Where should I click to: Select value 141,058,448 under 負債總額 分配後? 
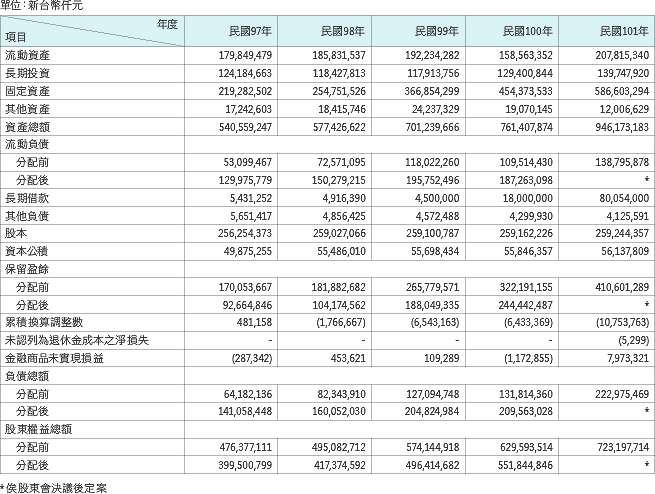(245, 411)
